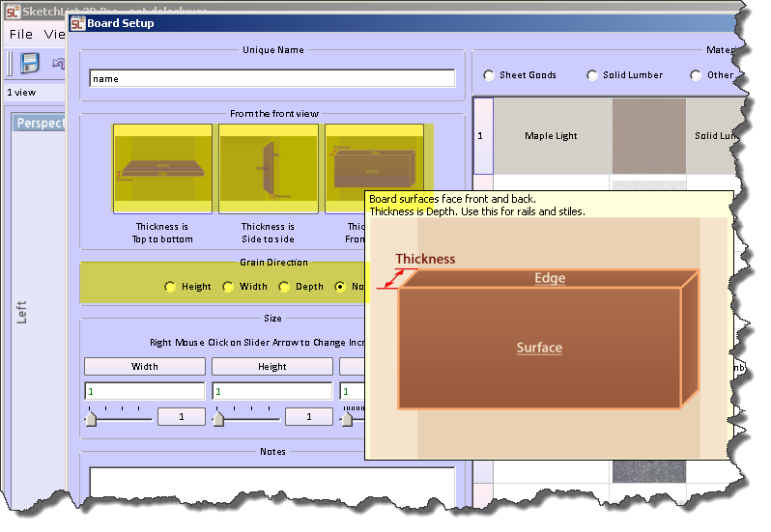Select Solid Lumber material type

pyautogui.click(x=592, y=75)
